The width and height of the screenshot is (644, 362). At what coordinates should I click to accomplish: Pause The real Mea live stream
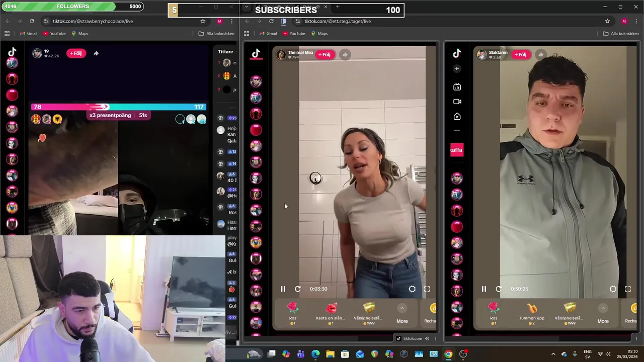283,289
